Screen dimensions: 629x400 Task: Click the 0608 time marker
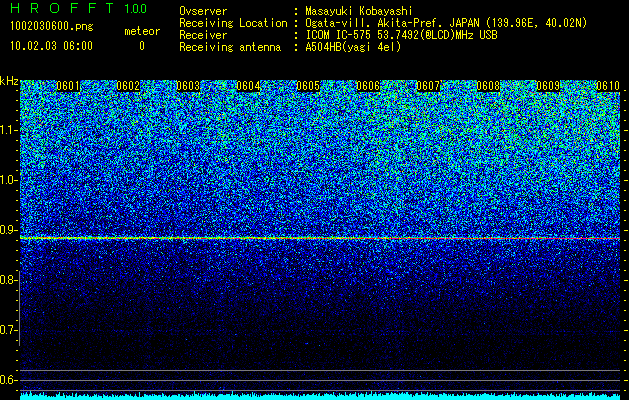click(x=488, y=86)
